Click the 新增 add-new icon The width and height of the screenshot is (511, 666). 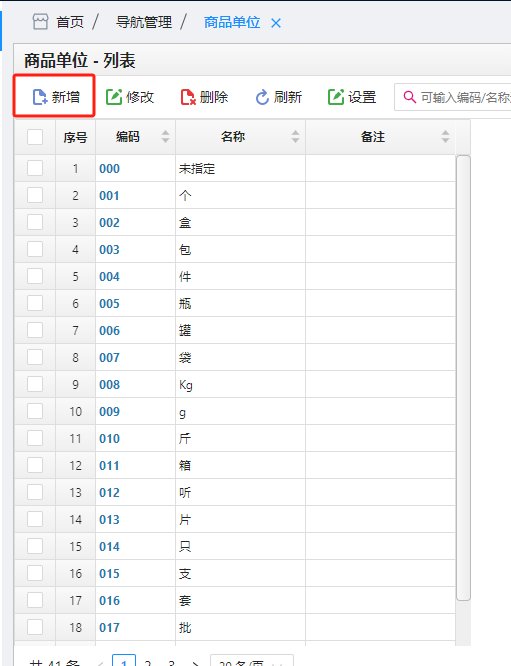pos(40,97)
